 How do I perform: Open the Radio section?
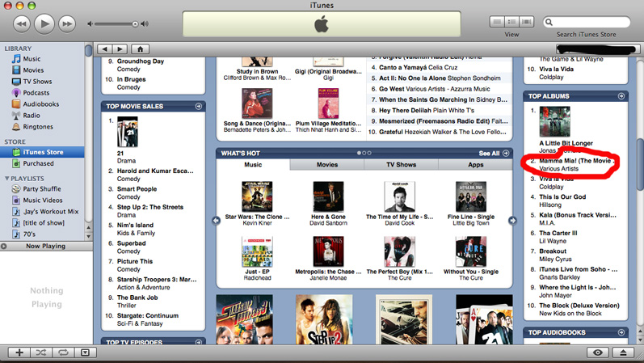pos(32,116)
